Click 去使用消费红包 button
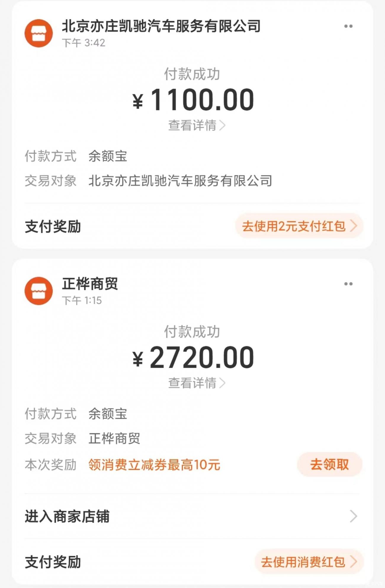 [x=309, y=562]
